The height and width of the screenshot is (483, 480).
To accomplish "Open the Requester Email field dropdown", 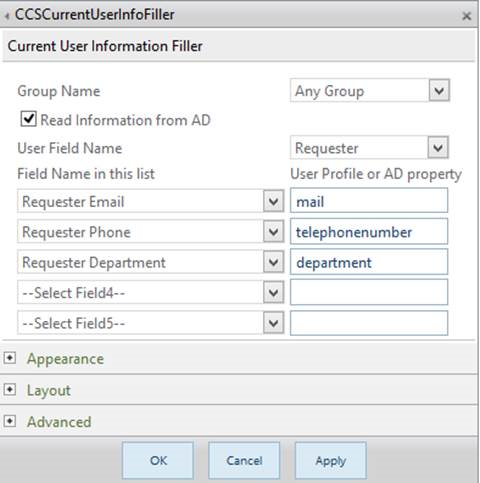I will point(150,201).
